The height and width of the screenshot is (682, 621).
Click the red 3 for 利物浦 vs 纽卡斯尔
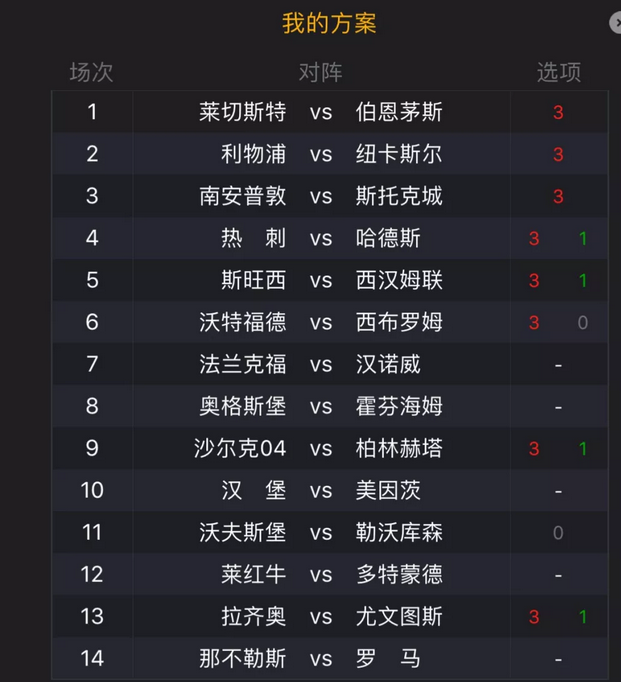click(558, 154)
